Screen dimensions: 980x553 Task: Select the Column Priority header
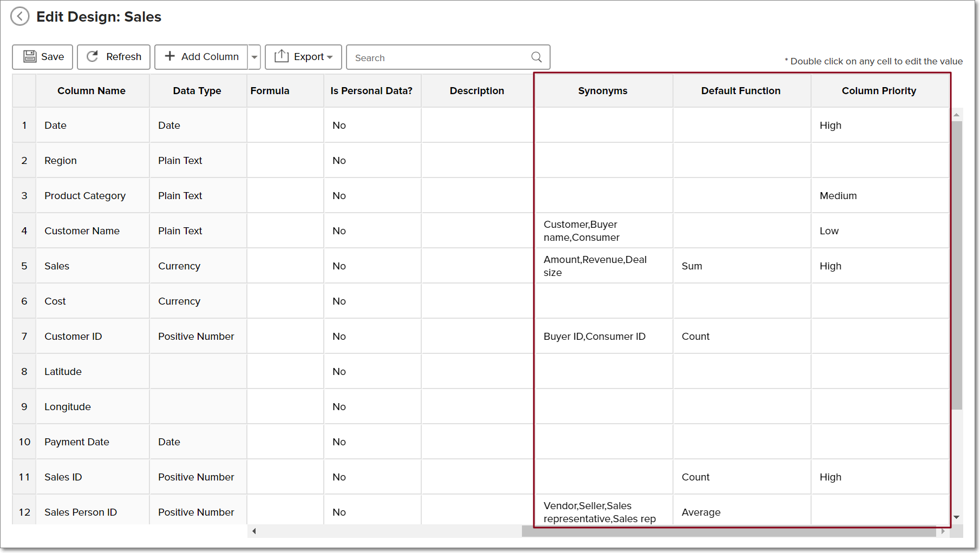point(879,91)
